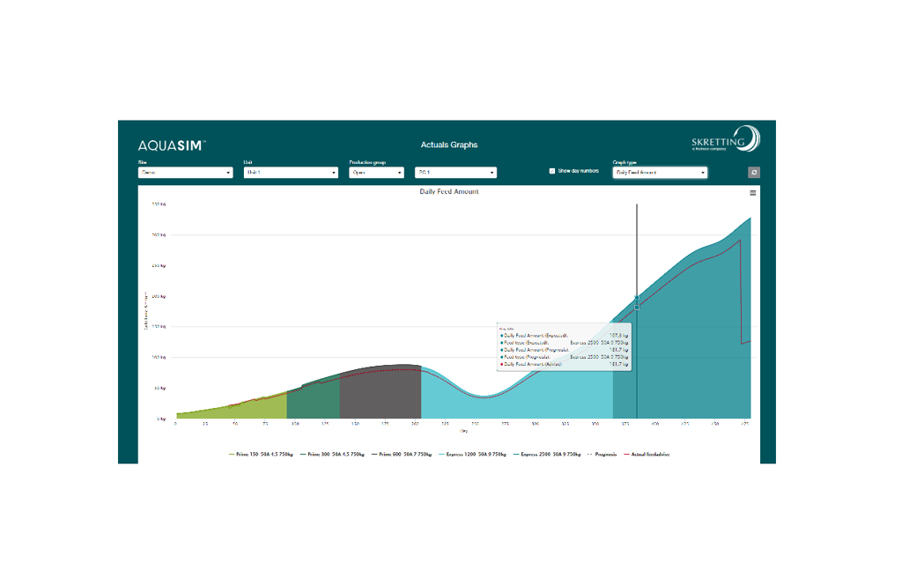Screen dimensions: 924x564
Task: Open the Production group dropdown
Action: pyautogui.click(x=376, y=173)
